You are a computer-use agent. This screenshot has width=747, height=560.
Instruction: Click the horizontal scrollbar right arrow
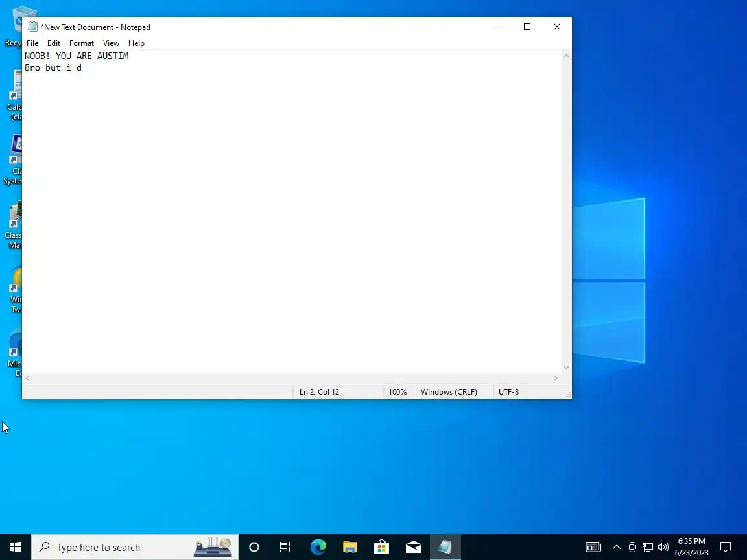[x=556, y=378]
